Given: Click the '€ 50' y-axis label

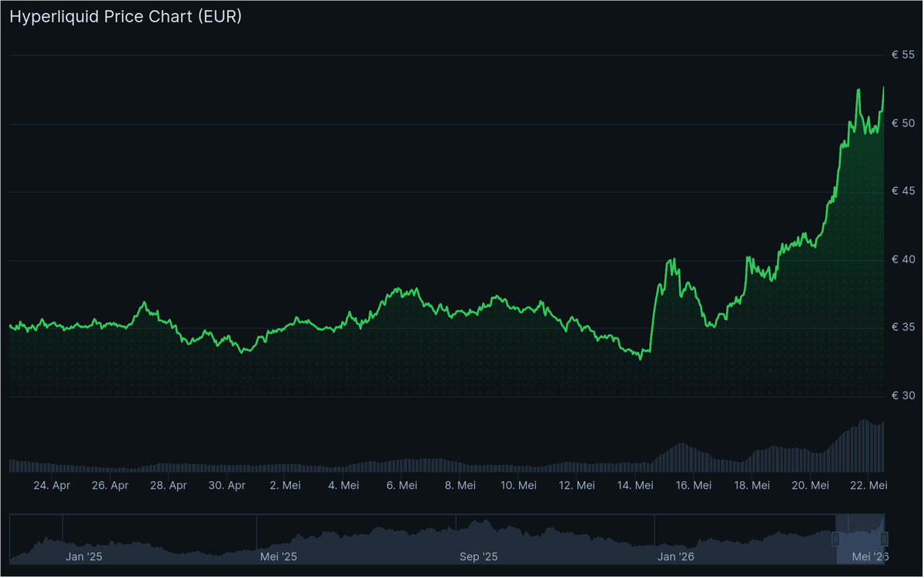Looking at the screenshot, I should click(903, 123).
